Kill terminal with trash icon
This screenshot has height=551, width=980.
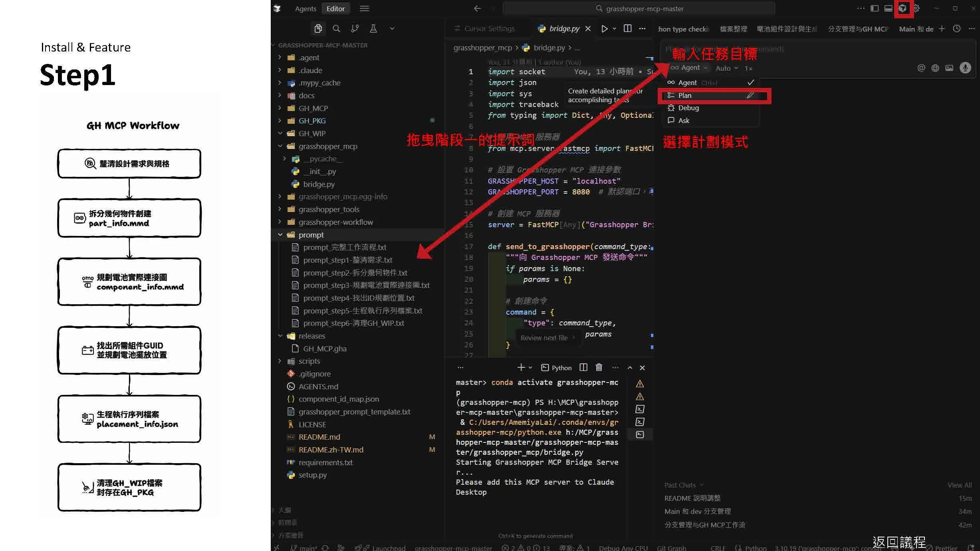pos(599,367)
